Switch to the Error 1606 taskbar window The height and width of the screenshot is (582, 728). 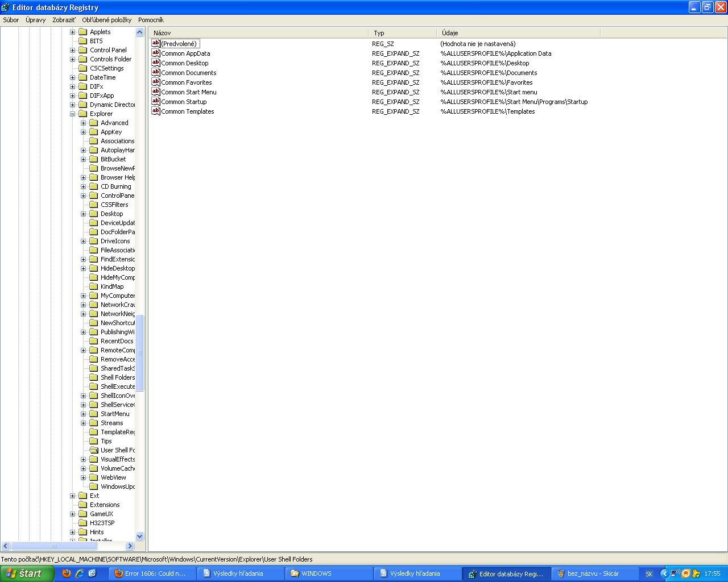[152, 573]
